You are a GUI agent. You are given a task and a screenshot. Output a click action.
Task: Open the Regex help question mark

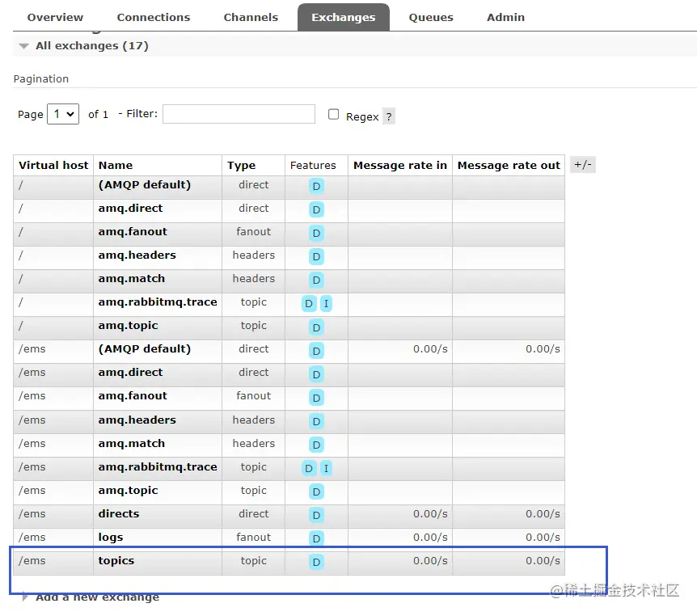389,117
